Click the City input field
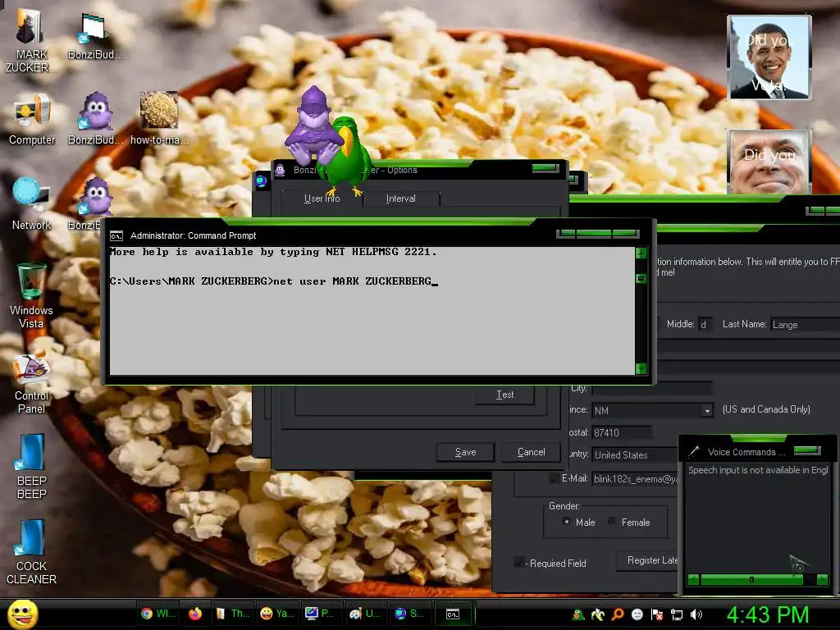The height and width of the screenshot is (630, 840). (652, 388)
